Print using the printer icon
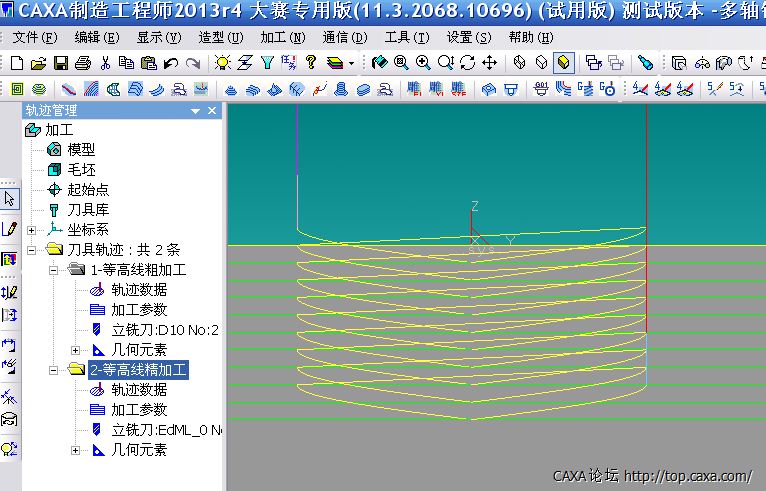Viewport: 766px width, 491px height. [x=83, y=63]
